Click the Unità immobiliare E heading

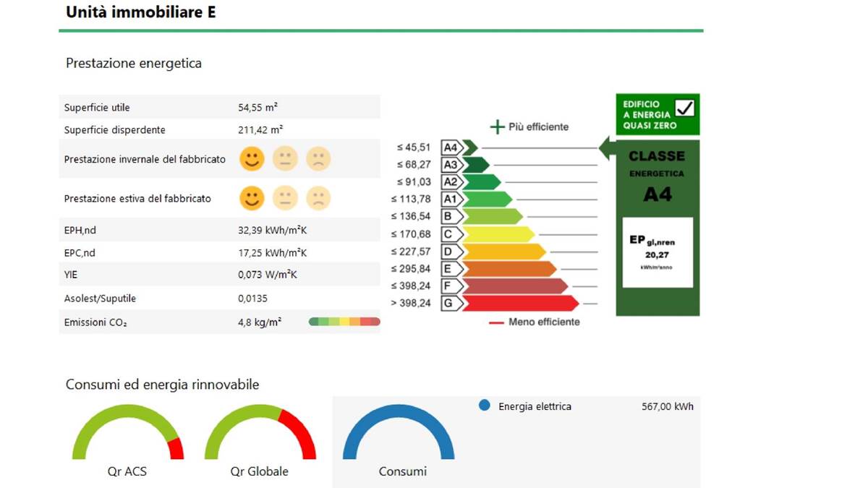tap(140, 12)
